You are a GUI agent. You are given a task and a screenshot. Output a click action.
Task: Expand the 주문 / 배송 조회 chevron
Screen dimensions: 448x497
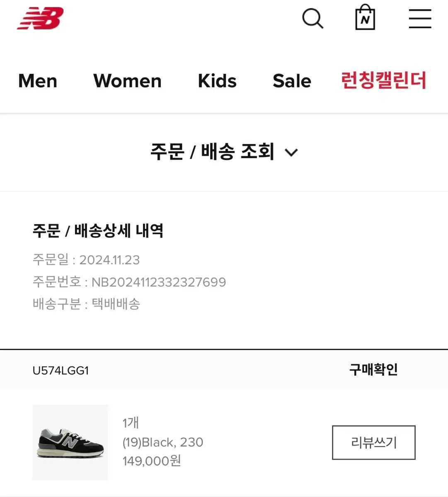[292, 152]
